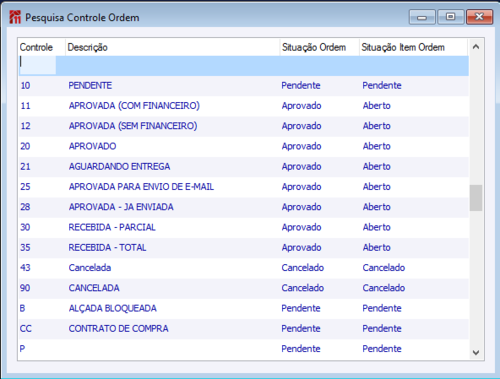This screenshot has width=500, height=379.
Task: Select APROVADA - JA ENVIADA row
Action: 244,207
